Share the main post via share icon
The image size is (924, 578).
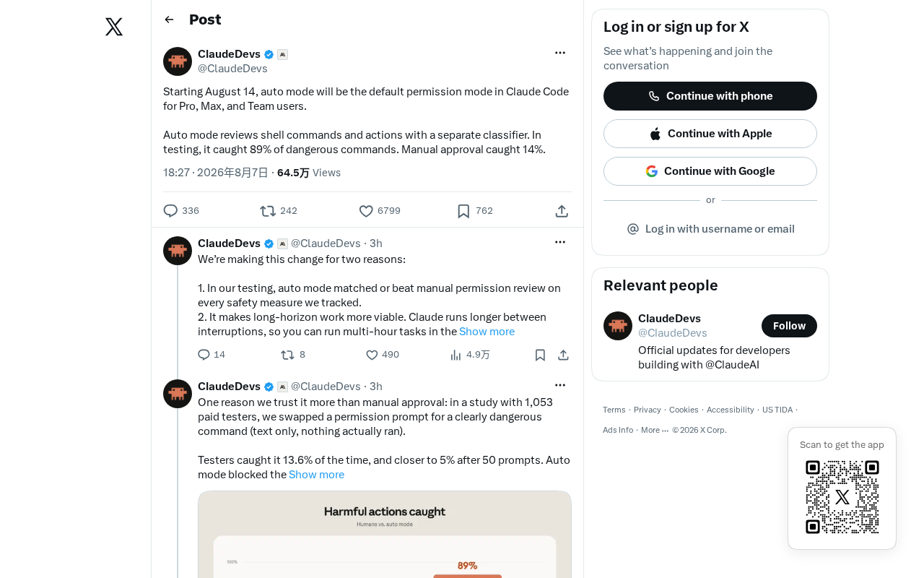click(x=562, y=211)
